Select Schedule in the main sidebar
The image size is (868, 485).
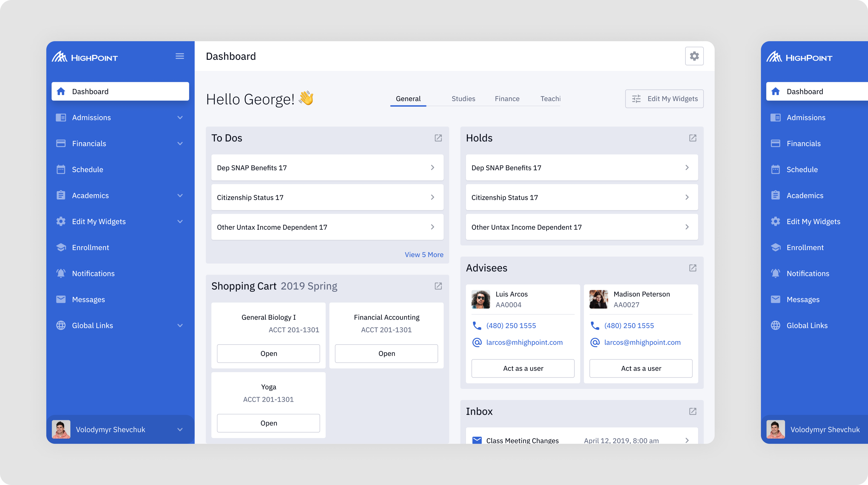coord(120,169)
